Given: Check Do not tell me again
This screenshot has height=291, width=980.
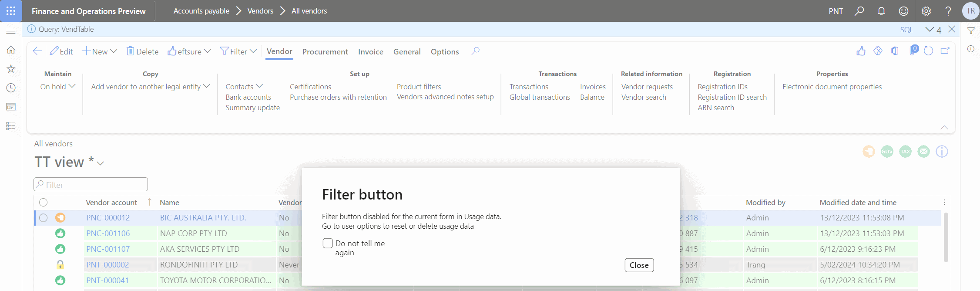Looking at the screenshot, I should click(328, 243).
